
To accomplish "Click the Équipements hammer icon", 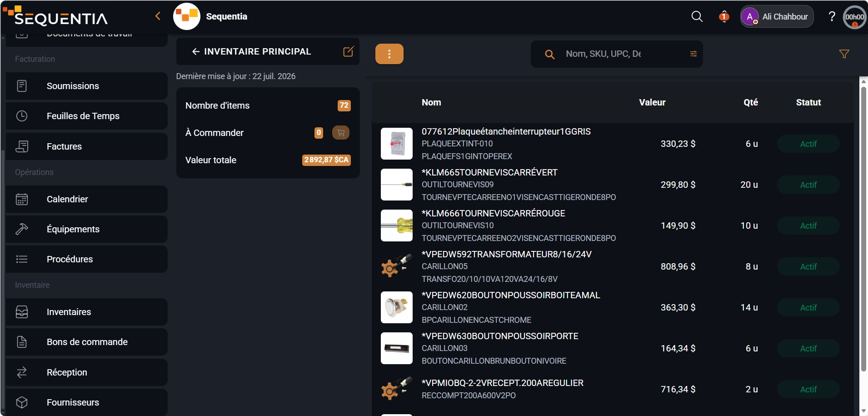I will click(x=22, y=229).
